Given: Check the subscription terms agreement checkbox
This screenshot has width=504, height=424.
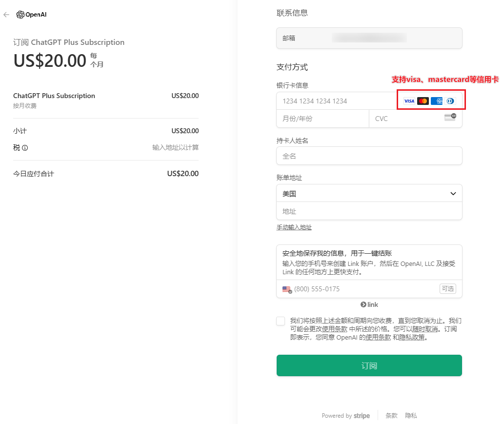Looking at the screenshot, I should [x=281, y=321].
